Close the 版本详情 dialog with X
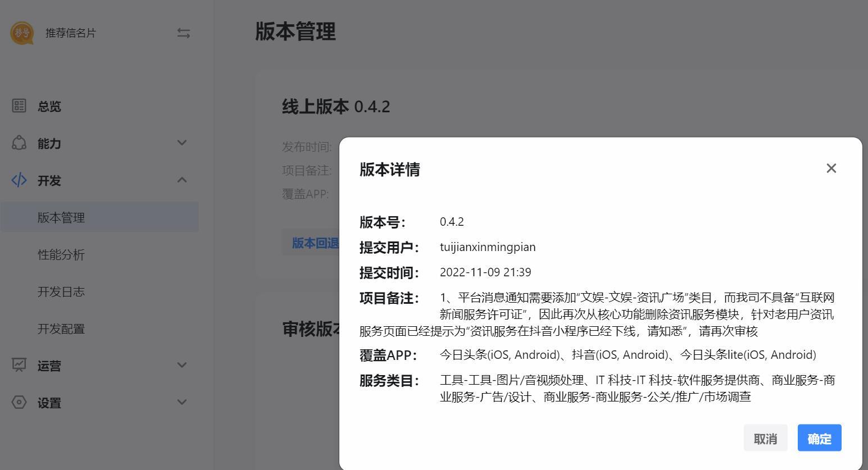 (x=831, y=168)
